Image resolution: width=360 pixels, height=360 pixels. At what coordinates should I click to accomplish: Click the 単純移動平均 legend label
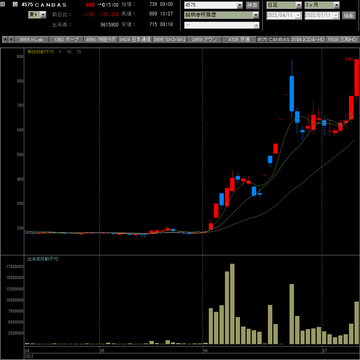(40, 52)
